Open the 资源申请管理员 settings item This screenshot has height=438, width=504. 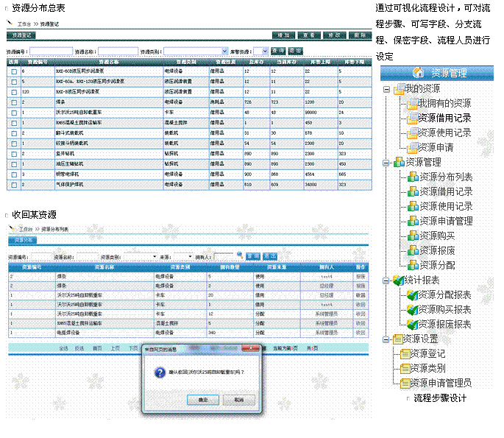tap(441, 383)
